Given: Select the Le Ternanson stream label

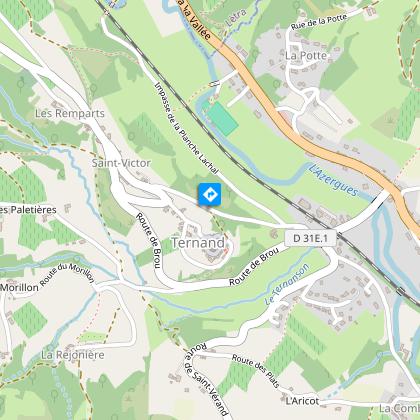Looking at the screenshot, I should 287,284.
